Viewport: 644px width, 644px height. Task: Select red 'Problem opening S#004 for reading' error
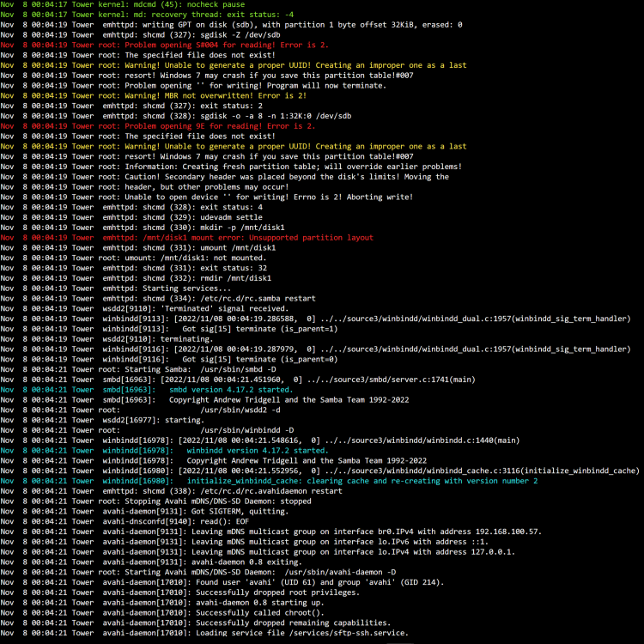tap(165, 46)
